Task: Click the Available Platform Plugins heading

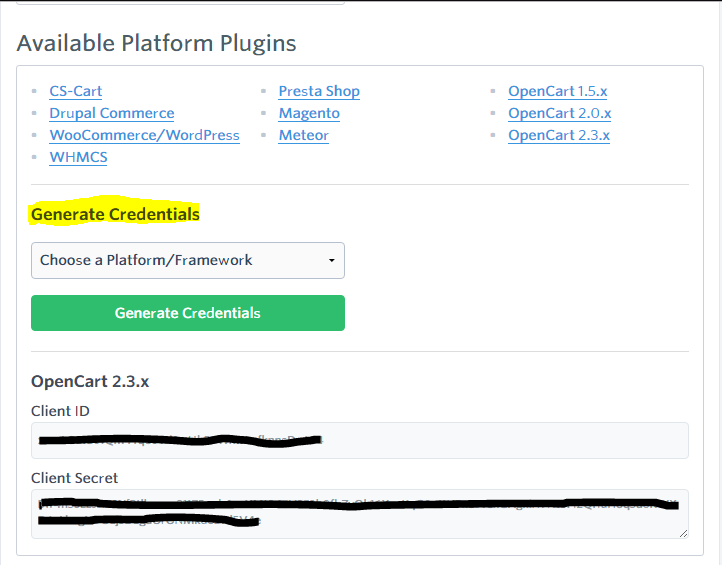Action: (x=157, y=43)
